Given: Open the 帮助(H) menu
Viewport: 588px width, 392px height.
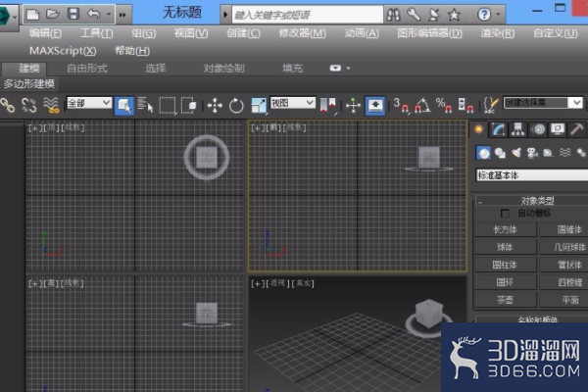Looking at the screenshot, I should [132, 51].
